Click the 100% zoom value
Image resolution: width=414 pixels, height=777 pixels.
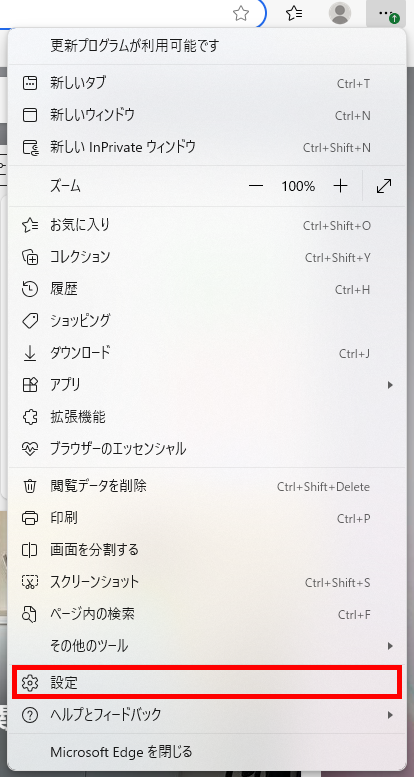(298, 186)
